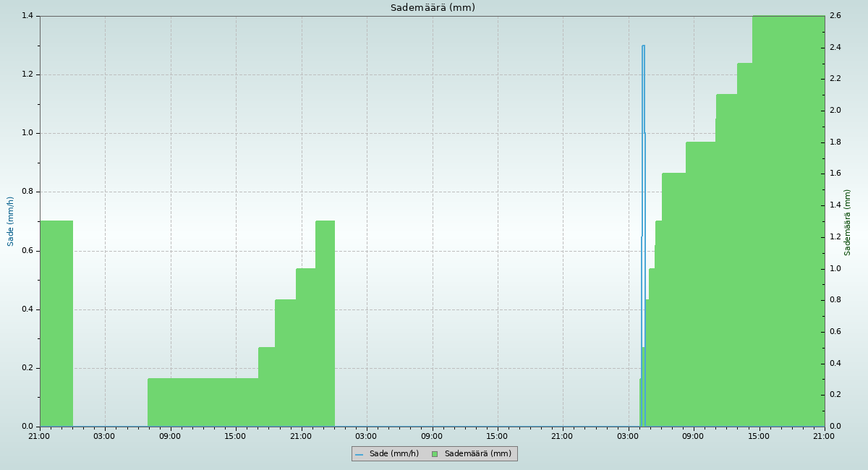Select the "Sade (mm/h)" legend label

(x=393, y=454)
